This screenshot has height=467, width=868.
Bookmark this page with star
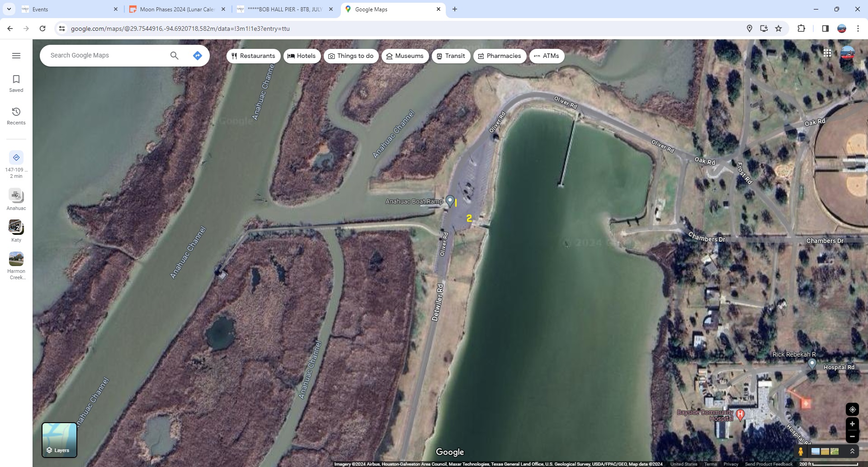[x=778, y=29]
